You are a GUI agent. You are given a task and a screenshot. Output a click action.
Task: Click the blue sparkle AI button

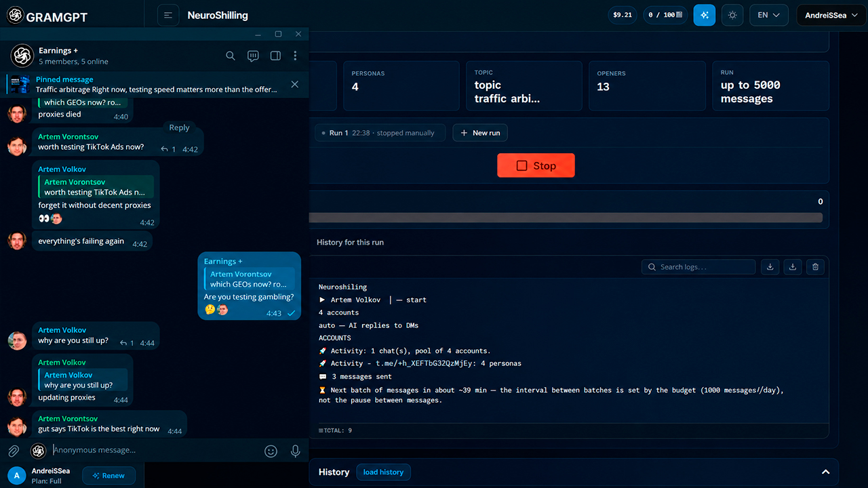[704, 15]
